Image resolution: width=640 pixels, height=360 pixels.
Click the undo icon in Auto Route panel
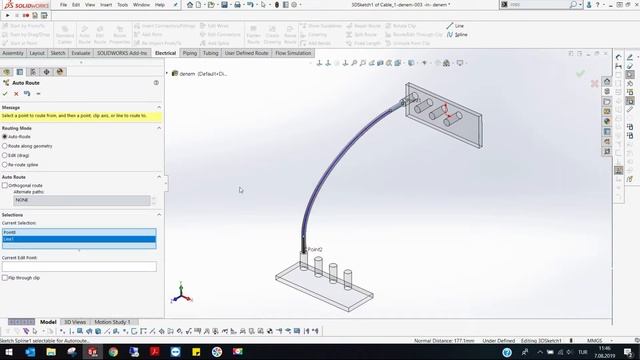[27, 94]
